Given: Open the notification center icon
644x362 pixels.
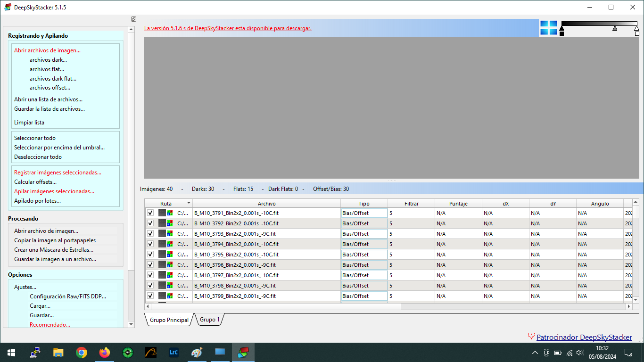Looking at the screenshot, I should click(x=628, y=353).
